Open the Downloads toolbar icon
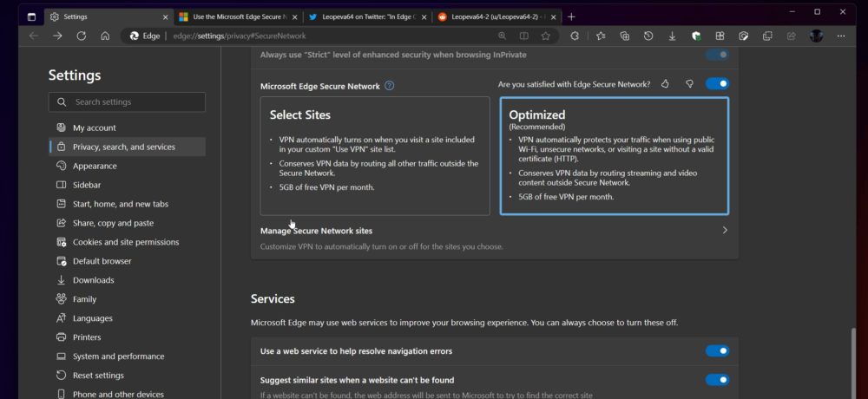This screenshot has width=868, height=399. point(672,36)
